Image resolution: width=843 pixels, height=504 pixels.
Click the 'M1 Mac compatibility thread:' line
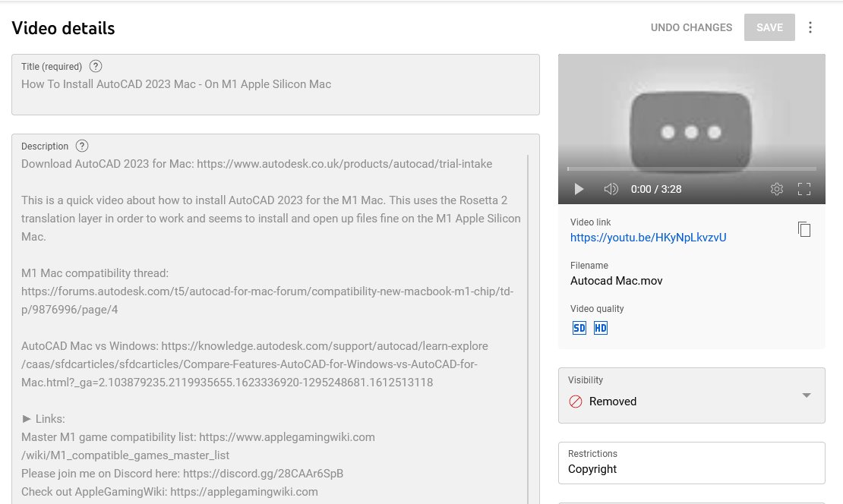point(95,273)
